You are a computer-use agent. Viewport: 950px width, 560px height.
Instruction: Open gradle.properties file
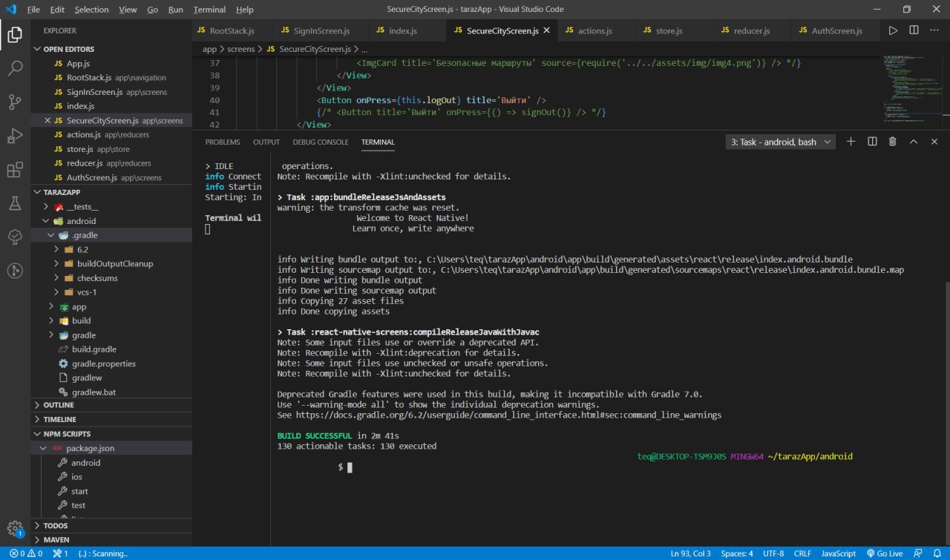(x=103, y=363)
